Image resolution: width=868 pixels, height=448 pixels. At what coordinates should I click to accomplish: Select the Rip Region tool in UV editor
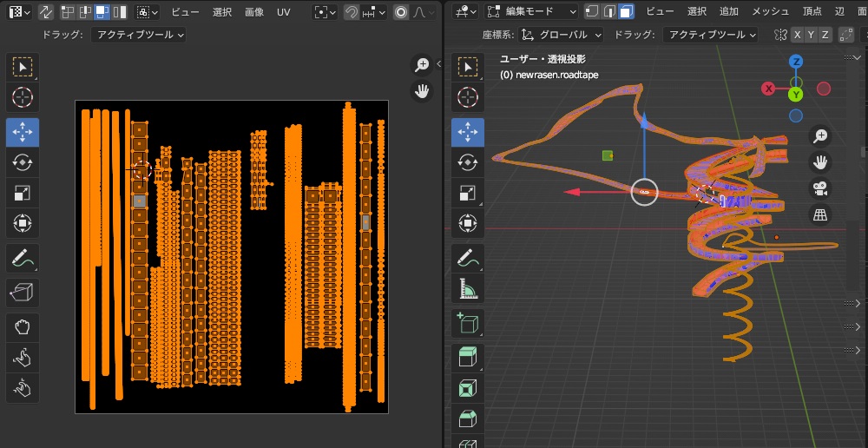(x=23, y=293)
